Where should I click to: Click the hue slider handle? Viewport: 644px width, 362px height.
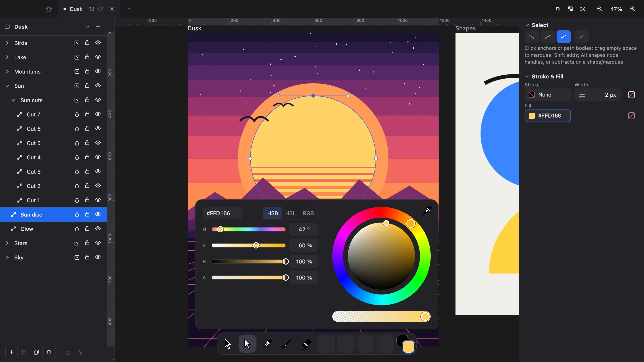[x=220, y=229]
